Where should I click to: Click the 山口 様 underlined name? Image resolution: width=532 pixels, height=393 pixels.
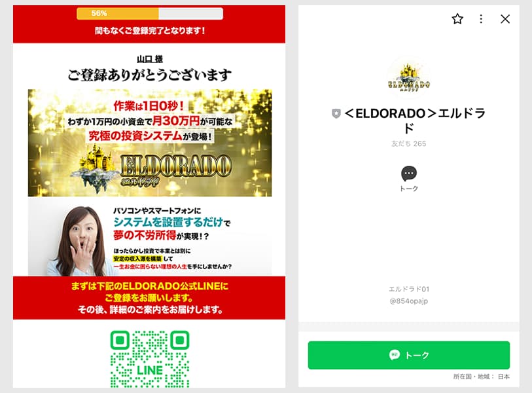[150, 59]
